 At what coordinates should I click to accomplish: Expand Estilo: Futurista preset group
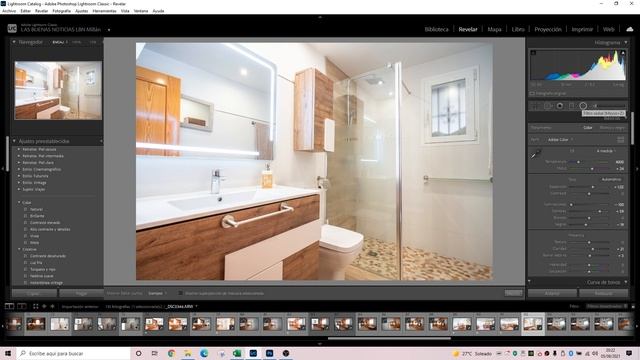click(19, 176)
